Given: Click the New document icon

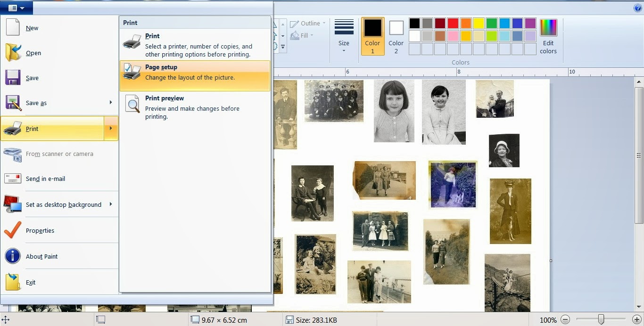Looking at the screenshot, I should coord(13,27).
